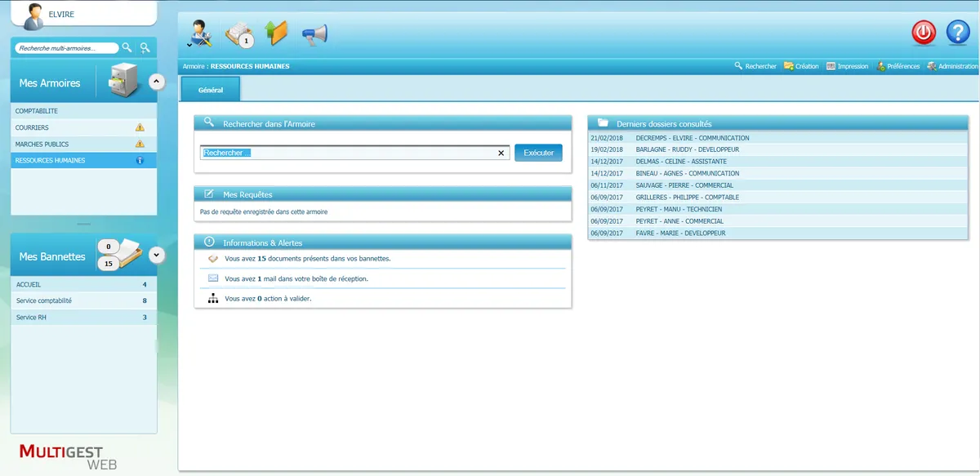Open the ACCUEIL bannette
The height and width of the screenshot is (476, 980).
click(x=84, y=284)
